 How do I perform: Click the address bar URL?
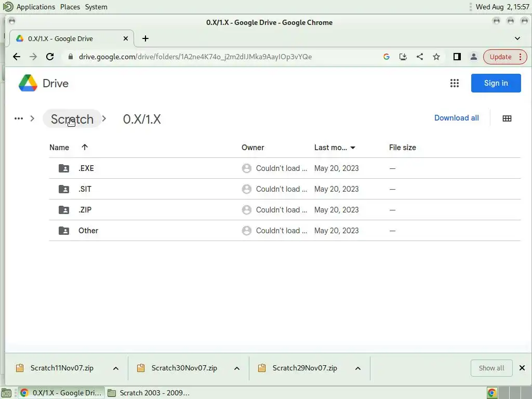pyautogui.click(x=195, y=57)
